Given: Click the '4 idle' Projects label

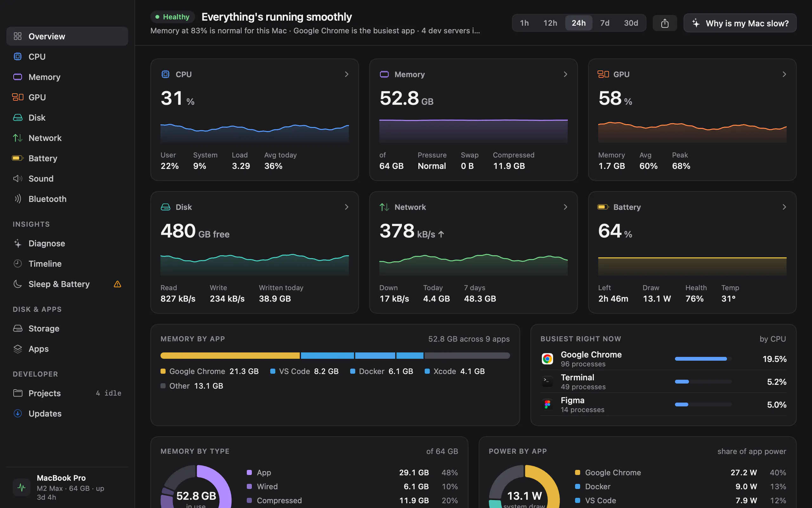Looking at the screenshot, I should tap(108, 393).
